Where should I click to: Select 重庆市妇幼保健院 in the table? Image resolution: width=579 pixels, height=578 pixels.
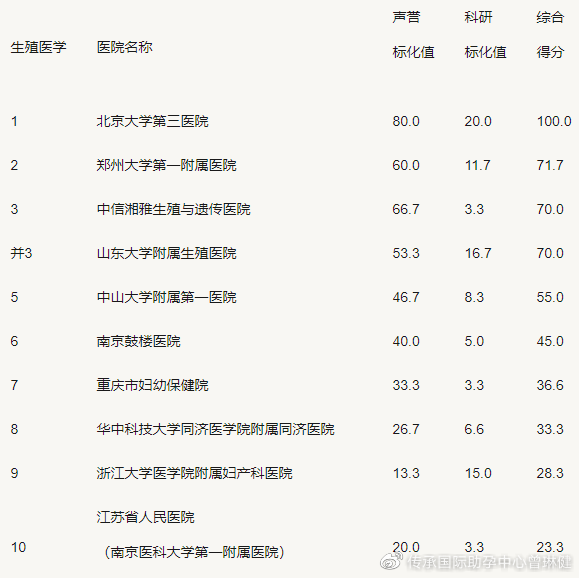pos(153,385)
